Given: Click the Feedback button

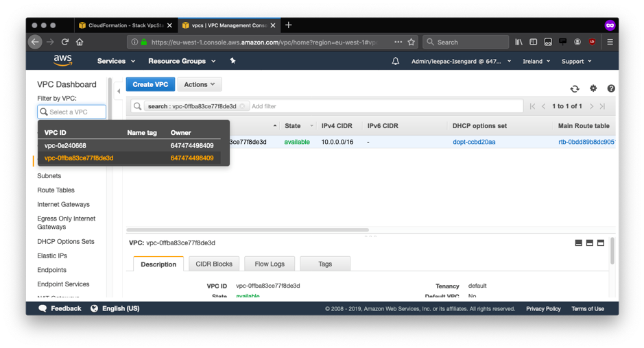Looking at the screenshot, I should point(60,308).
